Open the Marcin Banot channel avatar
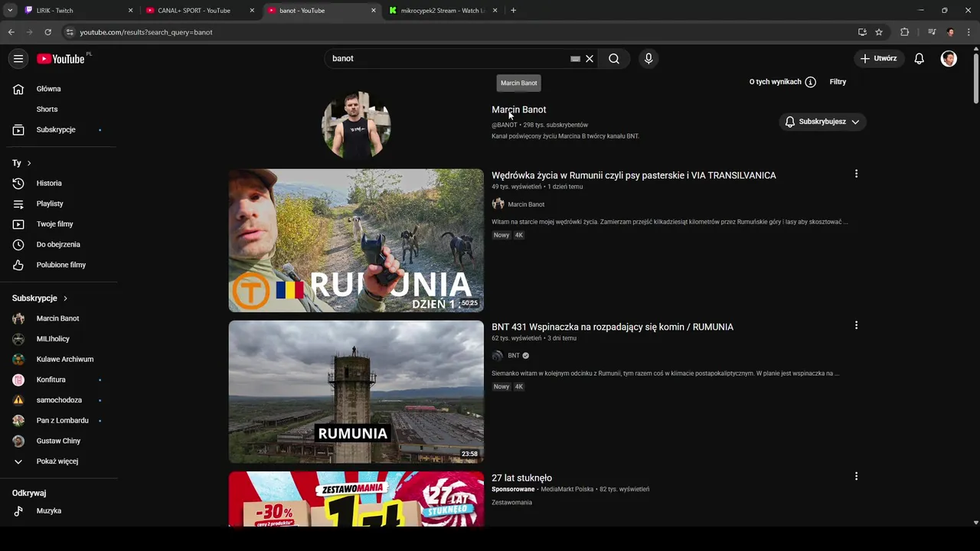This screenshot has width=980, height=551. click(x=356, y=126)
